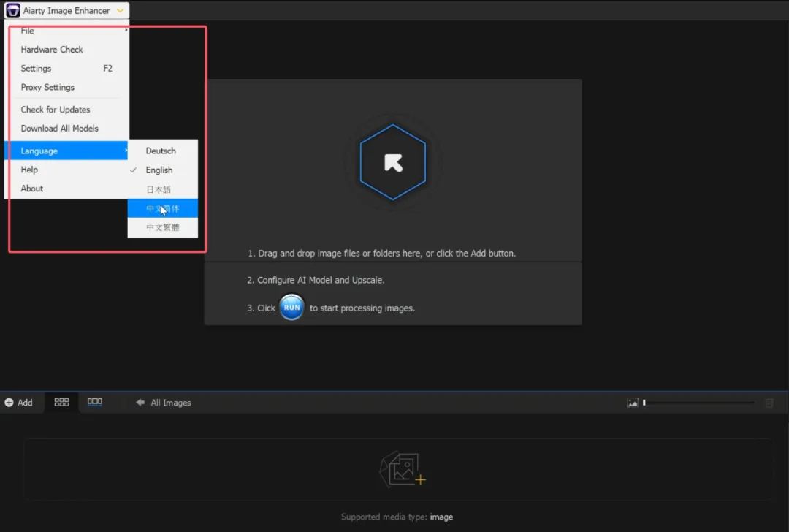Viewport: 789px width, 532px height.
Task: Expand the Language submenu
Action: [x=66, y=151]
